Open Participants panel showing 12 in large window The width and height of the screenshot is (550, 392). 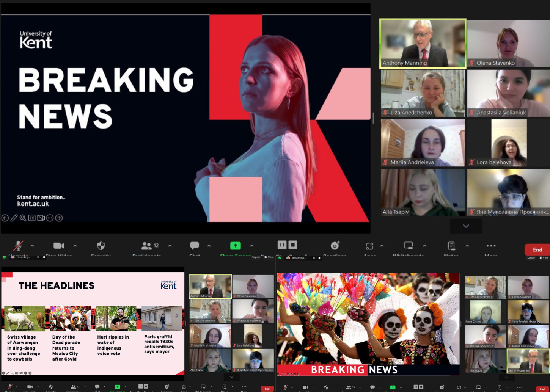click(150, 246)
